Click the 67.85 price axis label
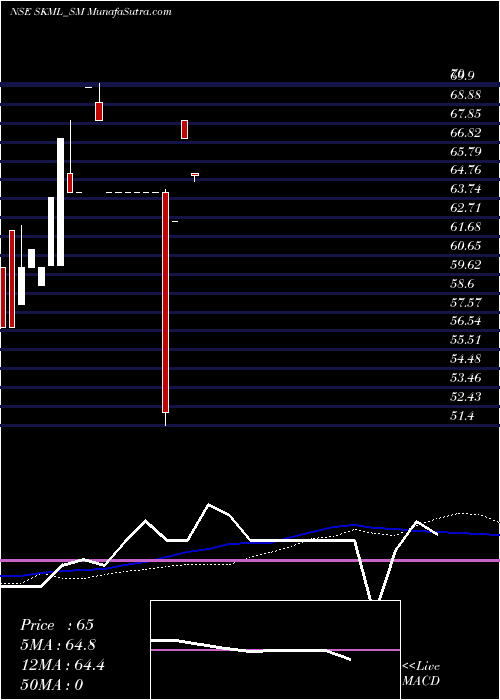500x700 pixels. [466, 114]
